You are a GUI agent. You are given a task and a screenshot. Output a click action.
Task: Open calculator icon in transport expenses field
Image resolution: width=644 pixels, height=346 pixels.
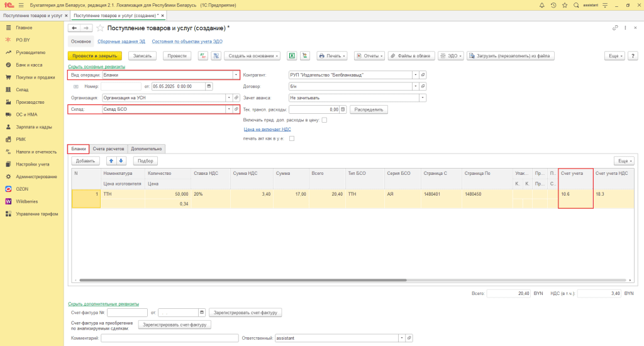click(343, 109)
